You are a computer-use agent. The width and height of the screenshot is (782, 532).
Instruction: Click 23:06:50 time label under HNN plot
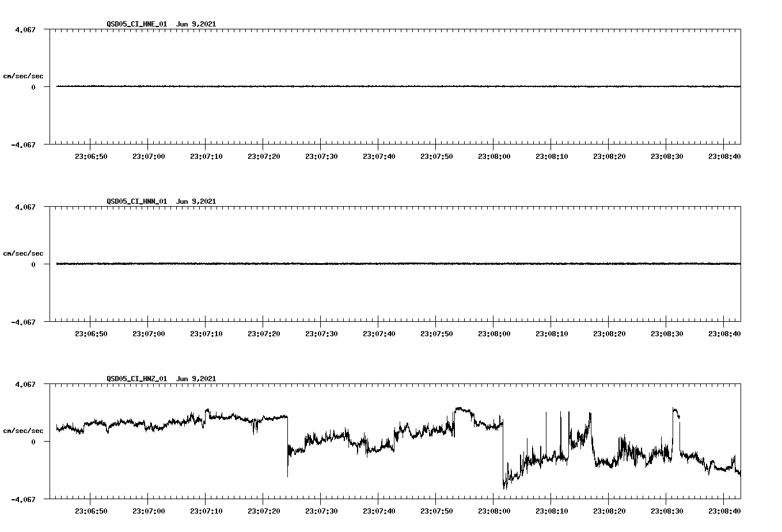click(91, 334)
